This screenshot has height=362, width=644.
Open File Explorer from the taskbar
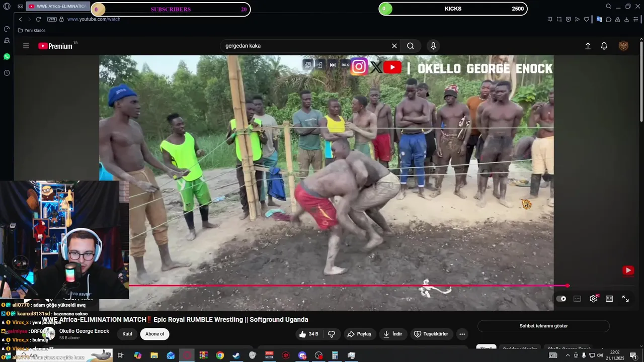point(154,355)
